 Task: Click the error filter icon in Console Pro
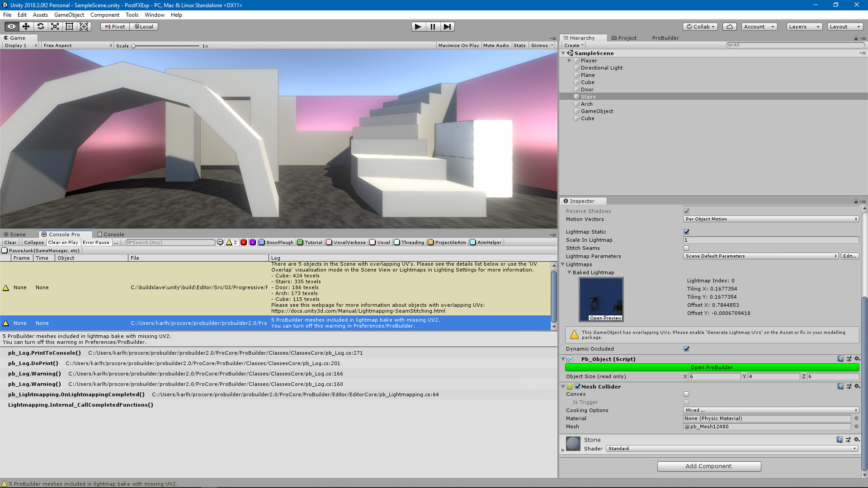[244, 242]
